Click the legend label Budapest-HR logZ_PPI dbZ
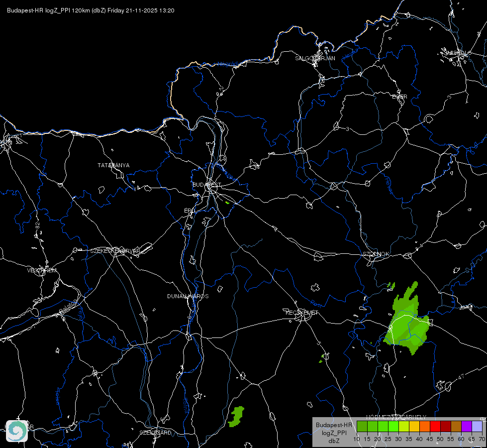This screenshot has width=487, height=448. pyautogui.click(x=334, y=433)
